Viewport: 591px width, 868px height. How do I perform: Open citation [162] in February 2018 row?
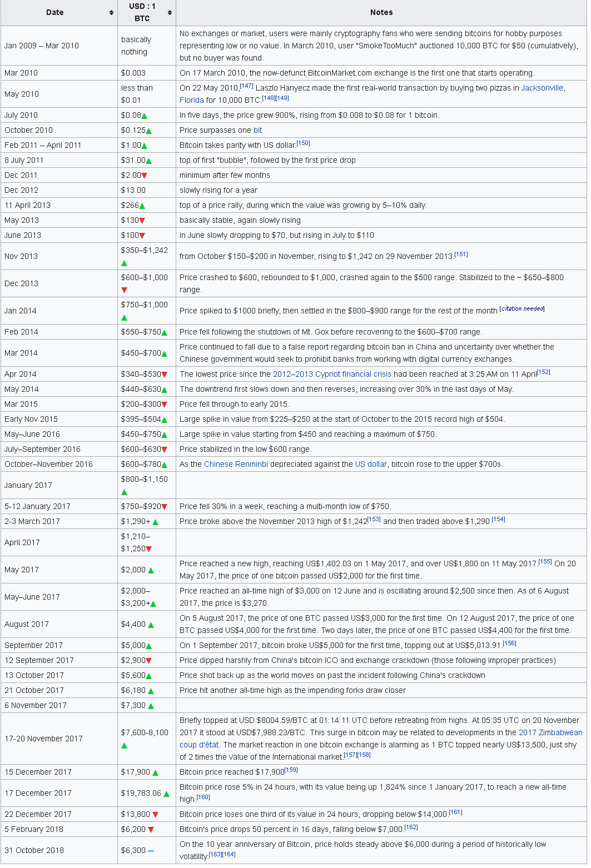pyautogui.click(x=411, y=827)
